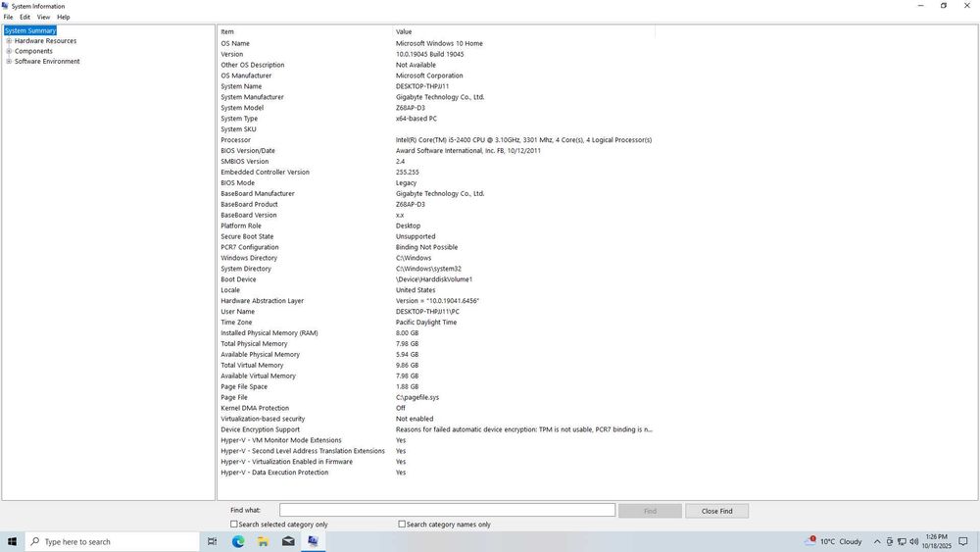Expand the Hardware Resources node
The height and width of the screenshot is (552, 980).
[x=9, y=40]
